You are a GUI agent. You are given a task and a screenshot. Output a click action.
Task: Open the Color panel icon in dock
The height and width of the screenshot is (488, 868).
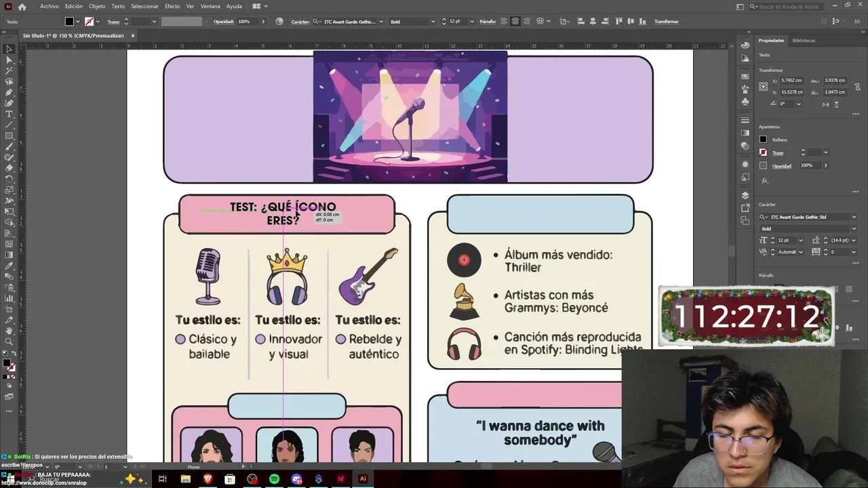[x=745, y=45]
